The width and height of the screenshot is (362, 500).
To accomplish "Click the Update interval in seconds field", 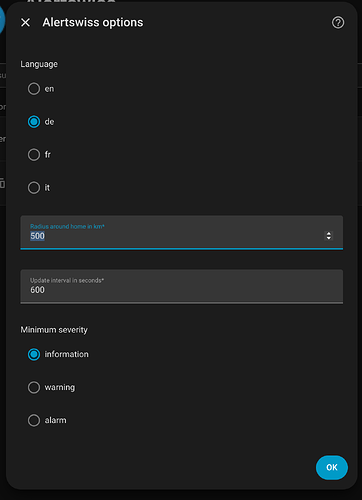I will (x=182, y=286).
